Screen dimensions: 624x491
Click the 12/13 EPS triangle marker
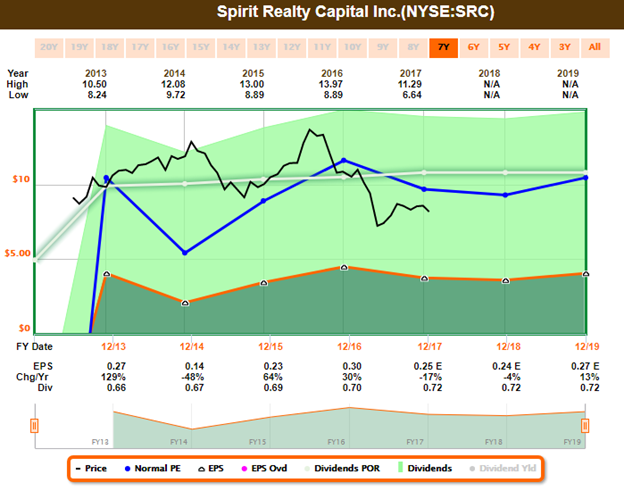coord(106,274)
